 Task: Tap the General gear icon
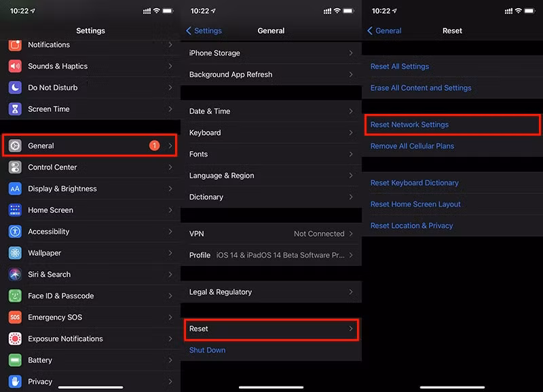(x=15, y=146)
